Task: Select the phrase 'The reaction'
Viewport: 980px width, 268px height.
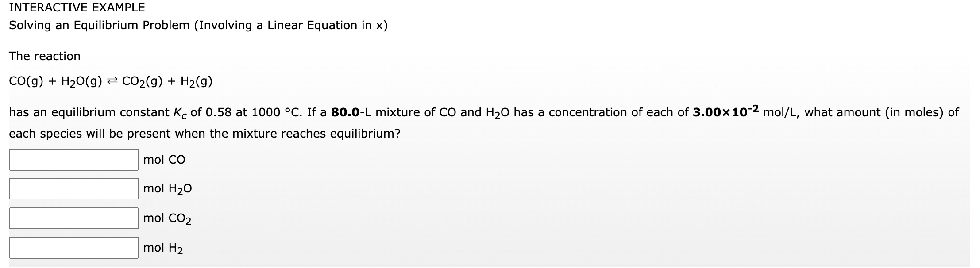Action: pos(44,56)
